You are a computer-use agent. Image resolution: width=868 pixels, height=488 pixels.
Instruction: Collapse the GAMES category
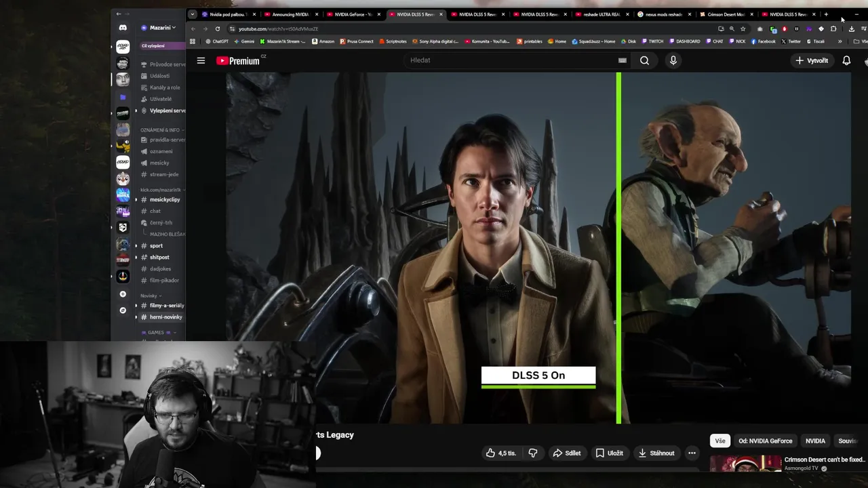[159, 333]
